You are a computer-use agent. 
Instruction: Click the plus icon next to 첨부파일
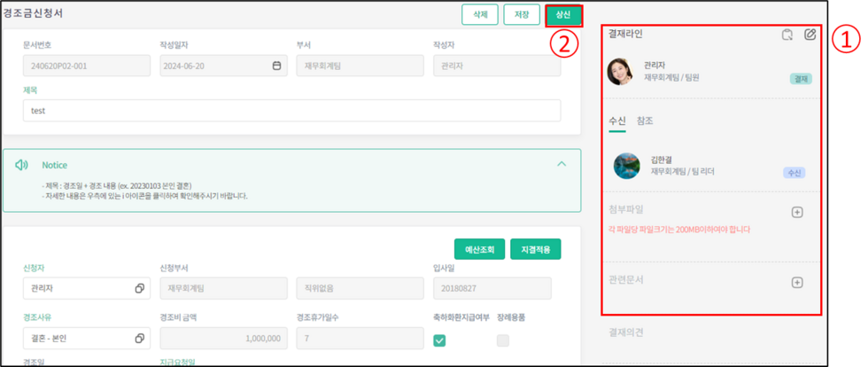coord(796,213)
